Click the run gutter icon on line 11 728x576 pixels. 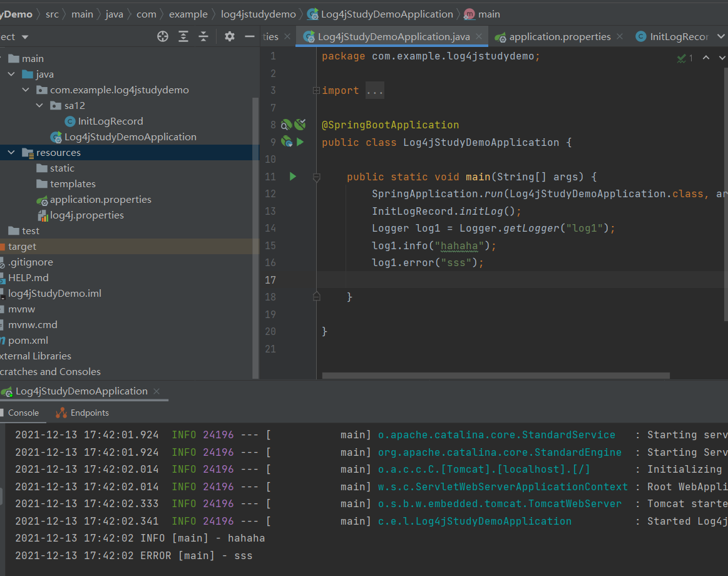point(292,177)
